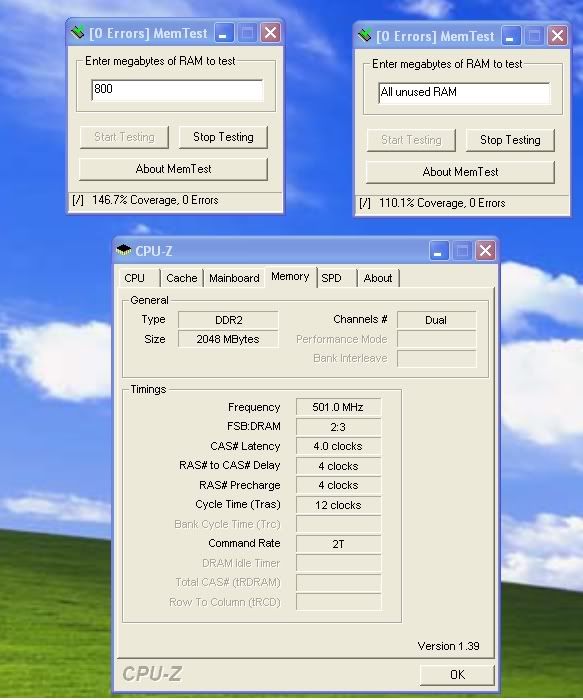The height and width of the screenshot is (700, 583).
Task: Click the MemTest icon in the 800 MB window title bar
Action: tap(77, 32)
